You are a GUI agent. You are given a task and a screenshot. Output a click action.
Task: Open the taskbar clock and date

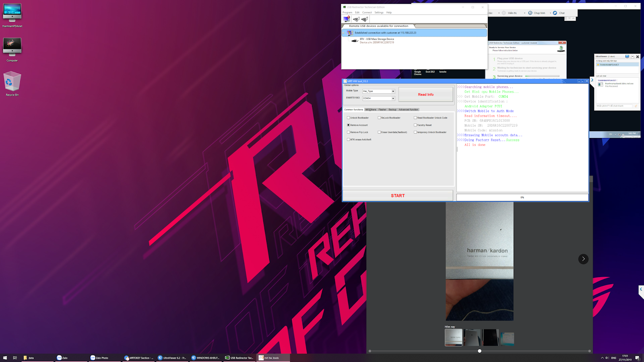pos(625,358)
